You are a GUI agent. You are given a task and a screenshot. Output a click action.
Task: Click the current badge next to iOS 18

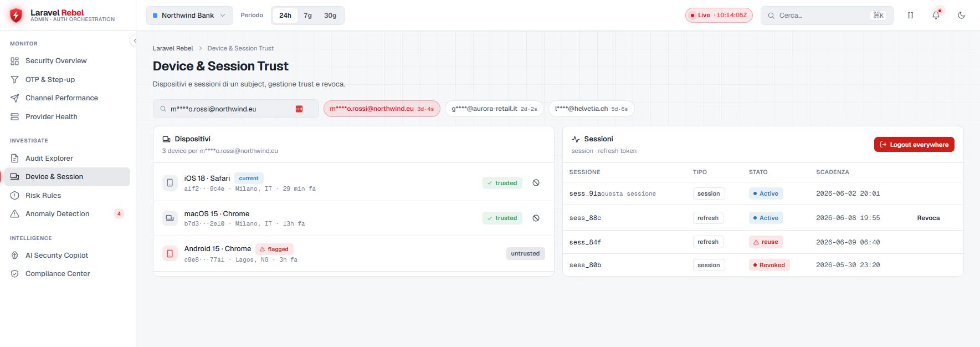pos(249,178)
